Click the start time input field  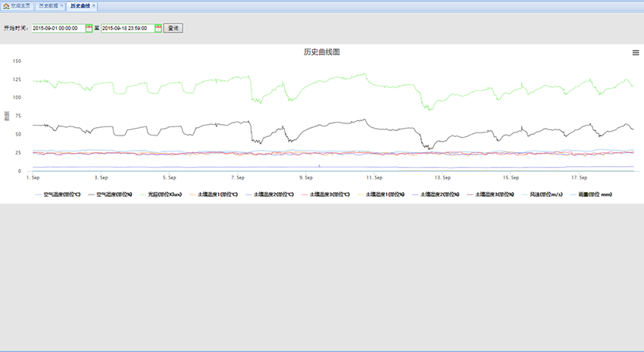pos(58,28)
